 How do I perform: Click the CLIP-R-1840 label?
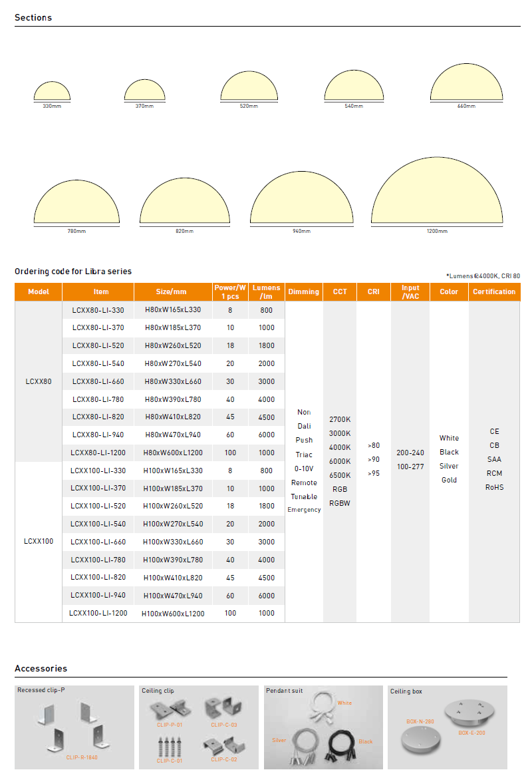(82, 757)
